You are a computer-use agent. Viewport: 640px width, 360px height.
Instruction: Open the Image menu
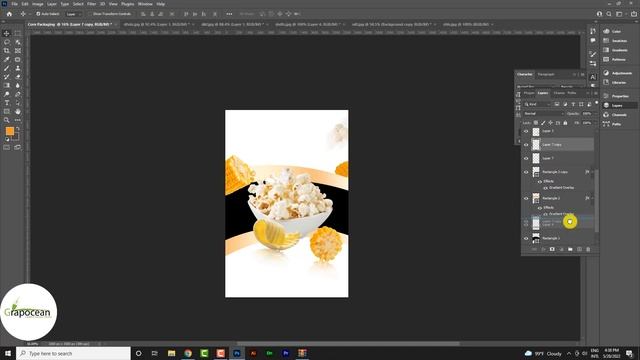(38, 4)
